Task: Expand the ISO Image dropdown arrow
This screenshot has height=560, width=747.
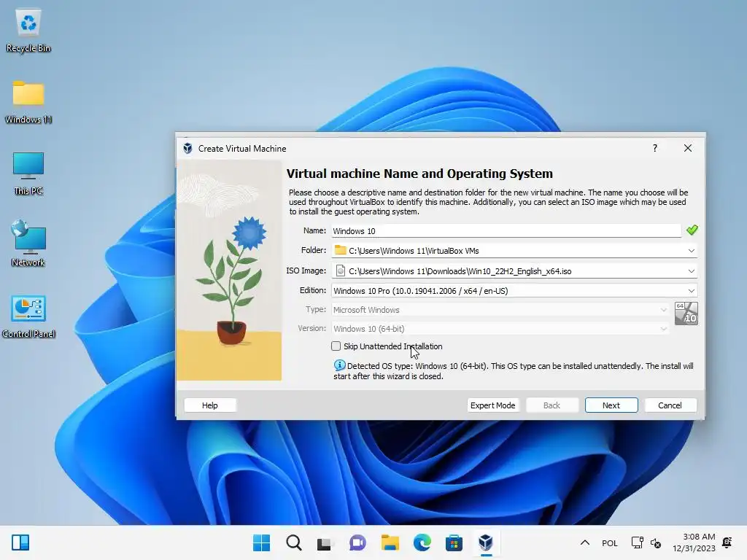Action: coord(692,271)
